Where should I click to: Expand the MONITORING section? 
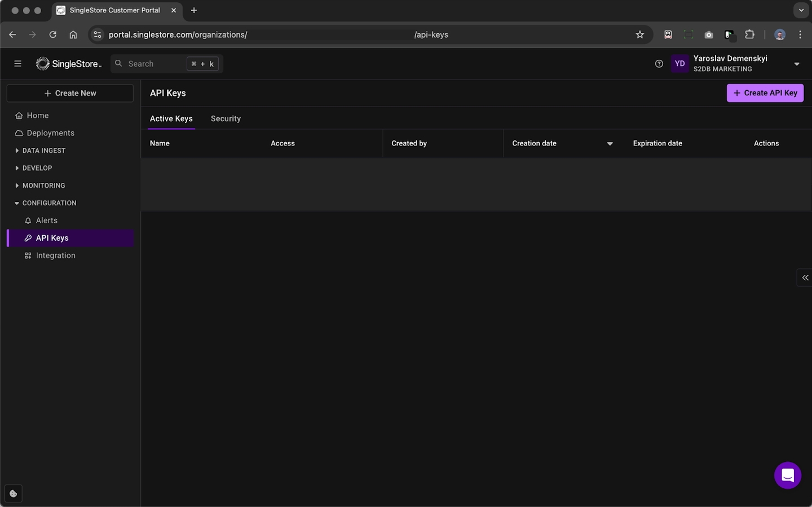tap(16, 185)
